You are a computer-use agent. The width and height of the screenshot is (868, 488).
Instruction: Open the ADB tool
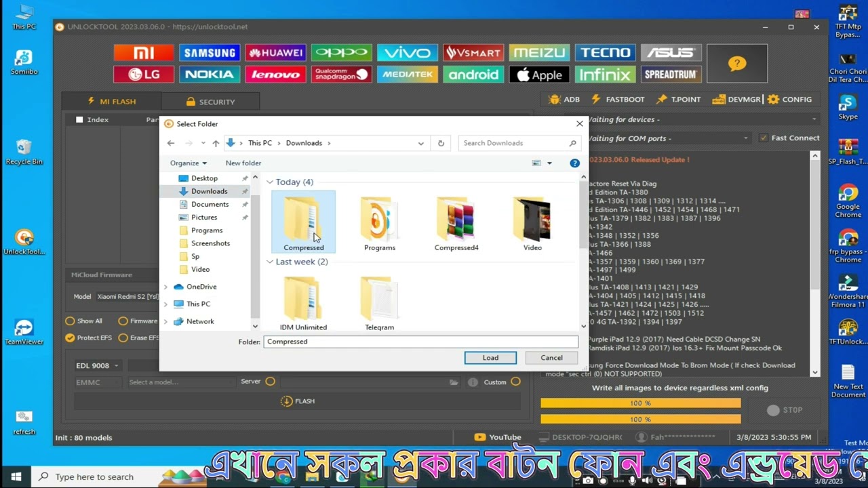pyautogui.click(x=565, y=100)
